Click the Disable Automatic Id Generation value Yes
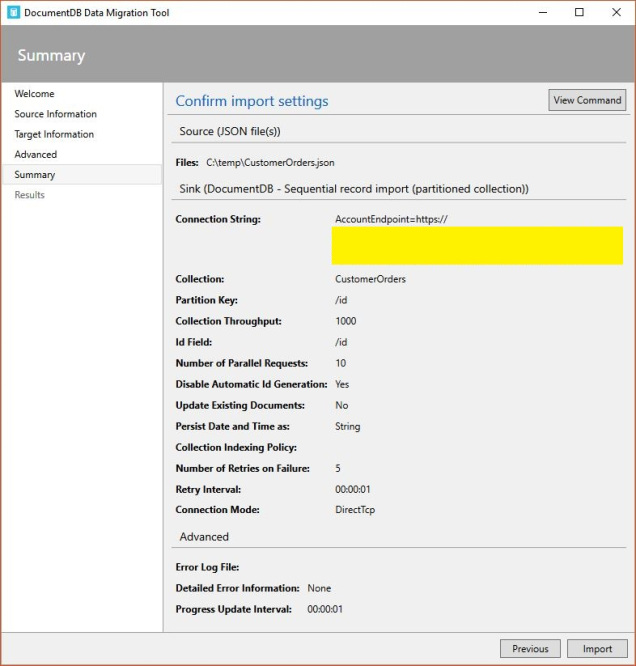636x666 pixels. click(342, 384)
